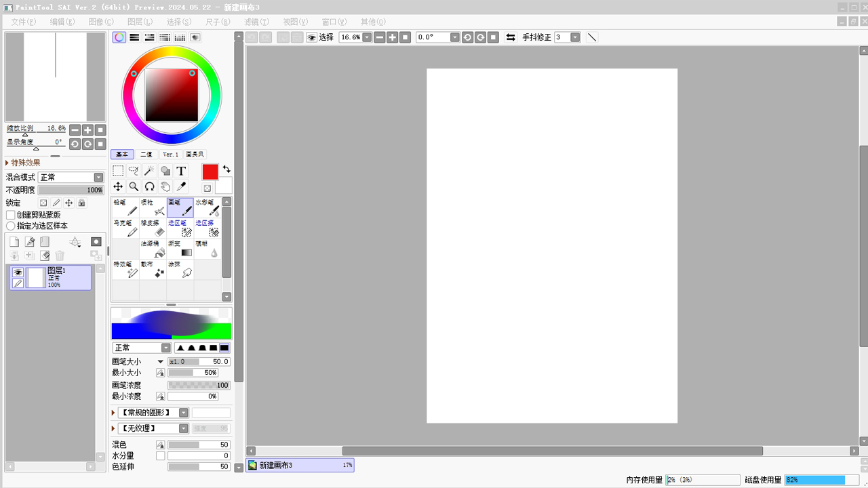
Task: Select 指定为选区样本 radio button
Action: 11,226
